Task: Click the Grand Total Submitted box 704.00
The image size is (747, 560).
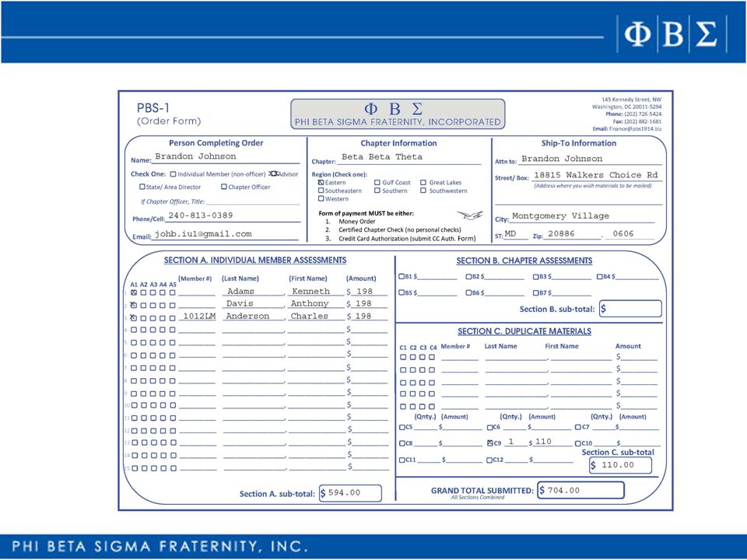Action: [x=580, y=490]
